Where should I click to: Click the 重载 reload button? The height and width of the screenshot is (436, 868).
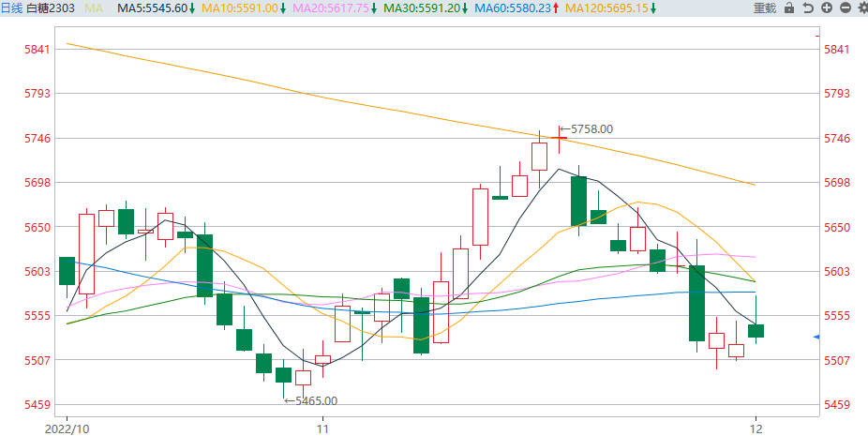[x=765, y=8]
